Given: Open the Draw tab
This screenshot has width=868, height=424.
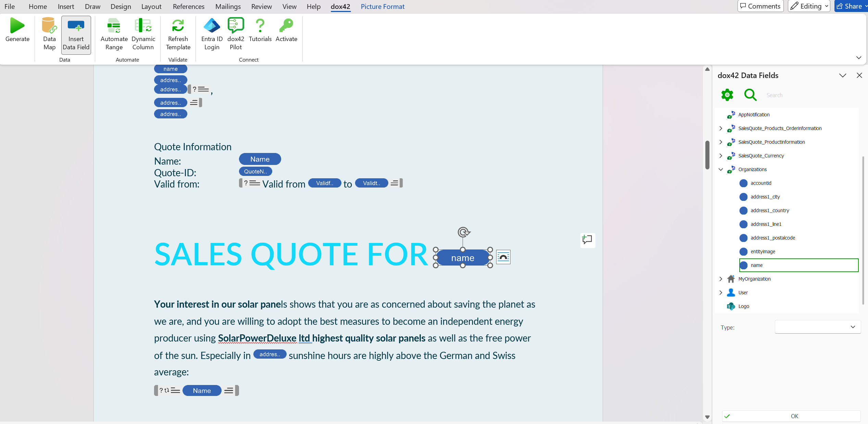Looking at the screenshot, I should (92, 7).
